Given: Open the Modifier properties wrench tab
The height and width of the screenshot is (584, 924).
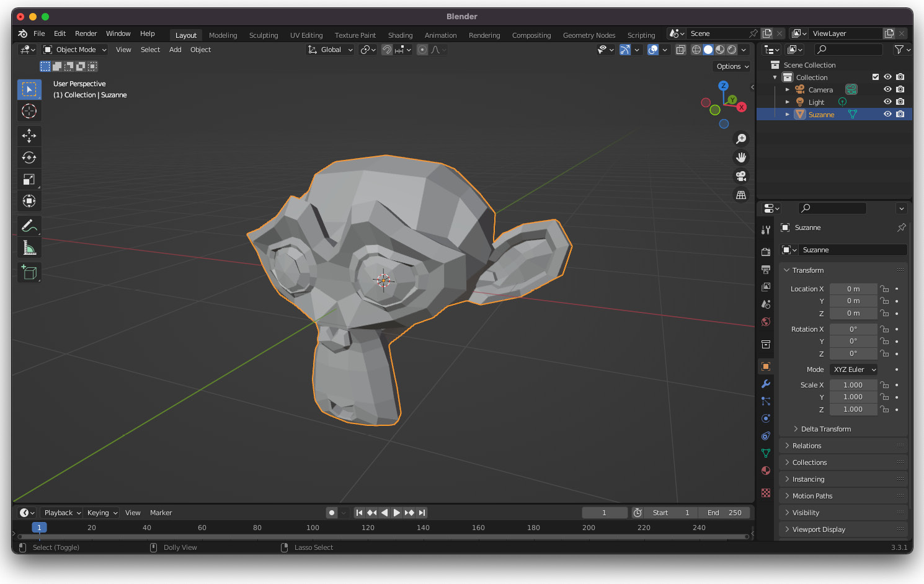Looking at the screenshot, I should (x=766, y=384).
